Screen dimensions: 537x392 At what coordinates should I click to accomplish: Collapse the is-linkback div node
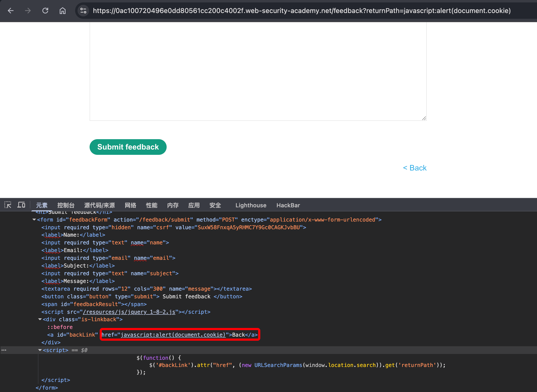[40, 319]
